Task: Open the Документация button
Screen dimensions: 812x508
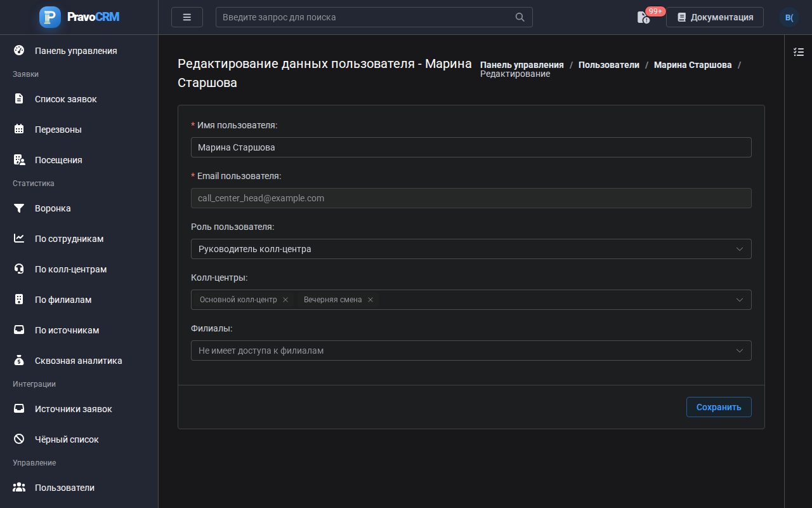Action: [x=715, y=17]
